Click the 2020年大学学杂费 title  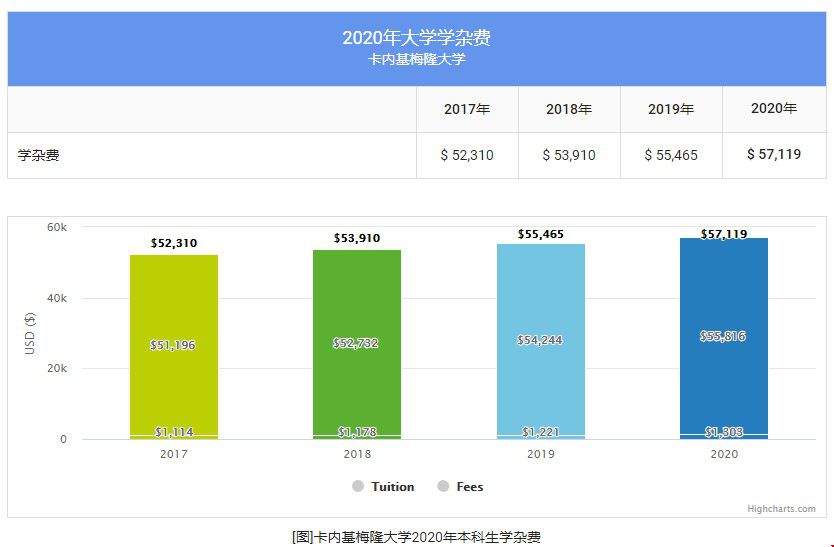[416, 37]
